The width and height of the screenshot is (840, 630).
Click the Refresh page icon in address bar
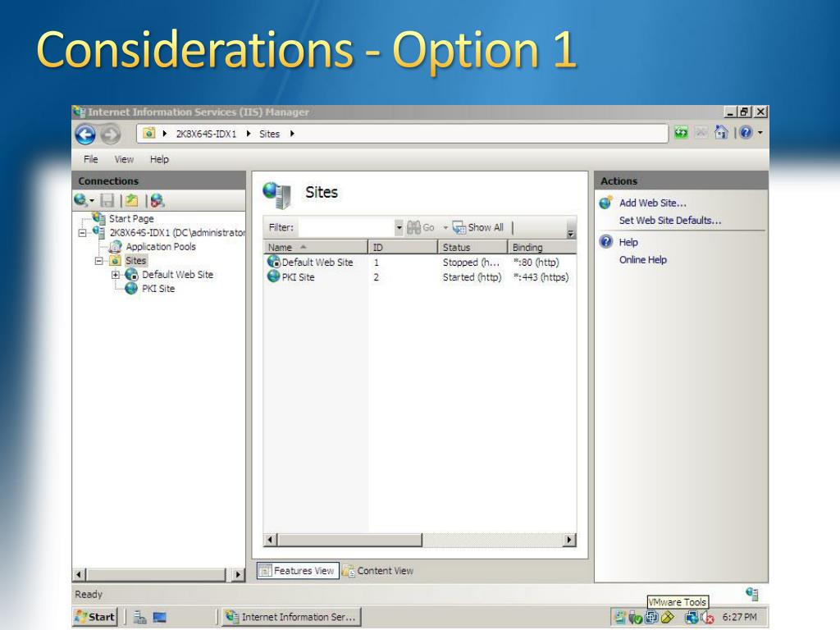pos(681,132)
